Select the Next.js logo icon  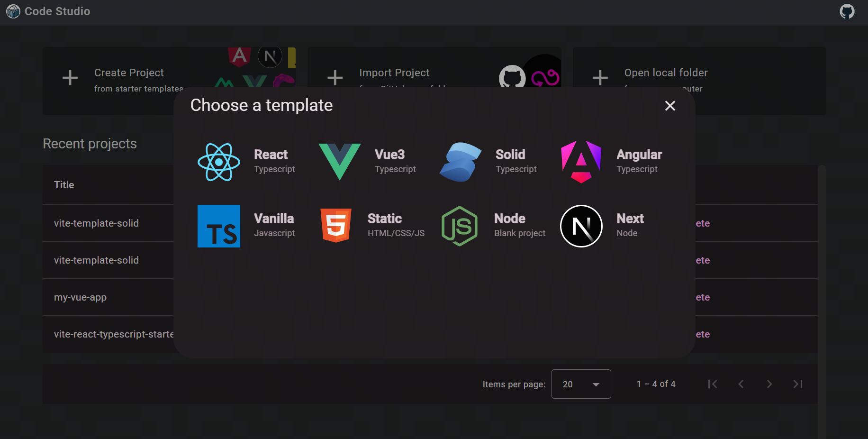(581, 226)
